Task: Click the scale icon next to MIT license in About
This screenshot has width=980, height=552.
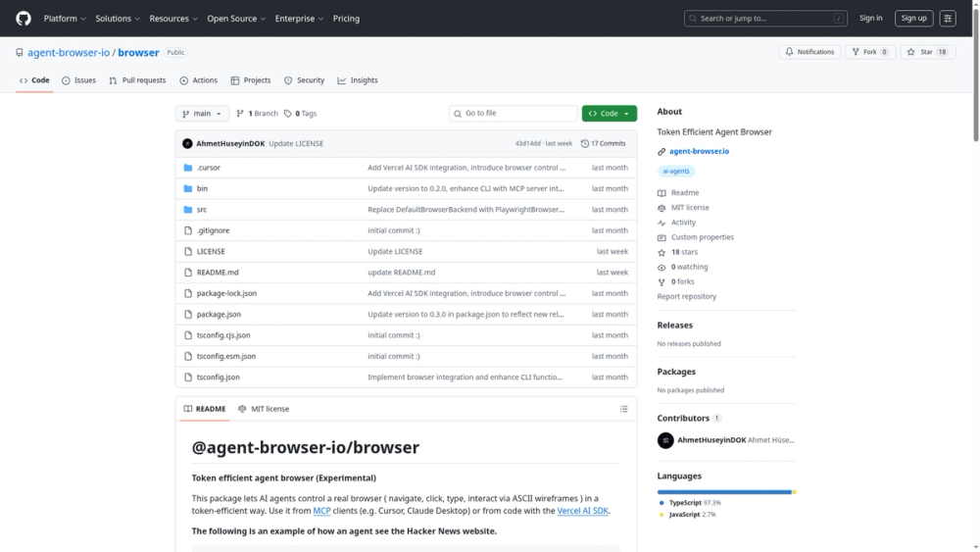Action: click(x=661, y=208)
